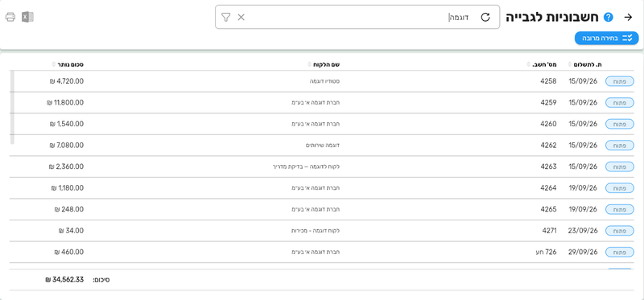Open invoice row 726 חע
644x300 pixels.
321,252
